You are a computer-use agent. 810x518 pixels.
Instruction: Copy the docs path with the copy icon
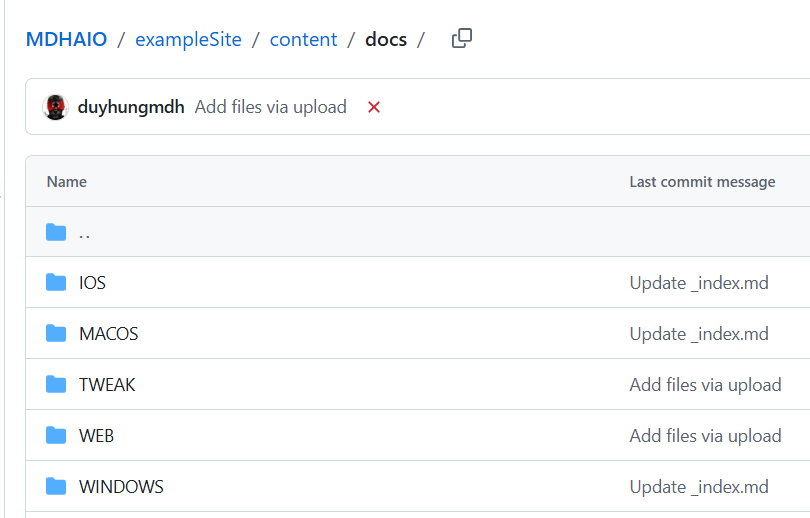click(x=462, y=38)
